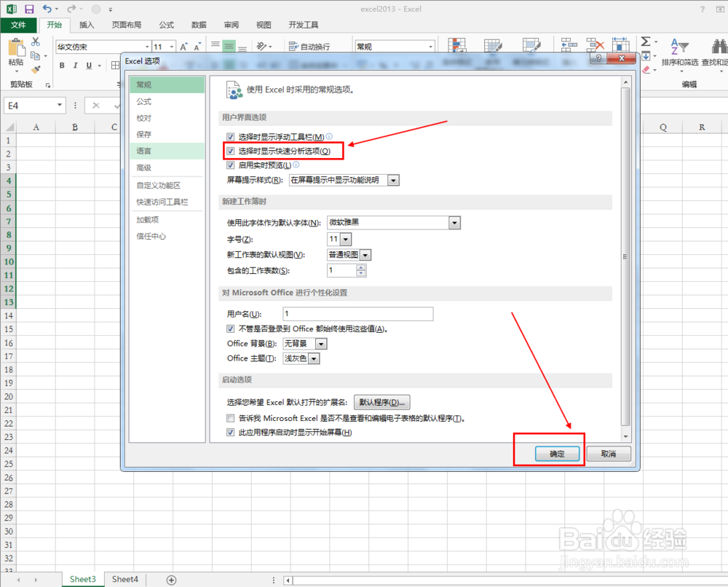Click the Fill down arrow icon
Image resolution: width=728 pixels, height=587 pixels.
[x=646, y=56]
